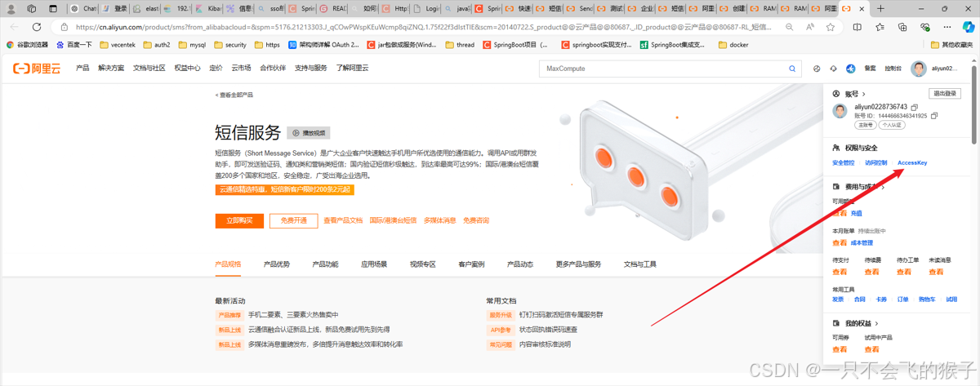Open the docker bookmarks folder
This screenshot has height=386, width=980.
pos(733,45)
